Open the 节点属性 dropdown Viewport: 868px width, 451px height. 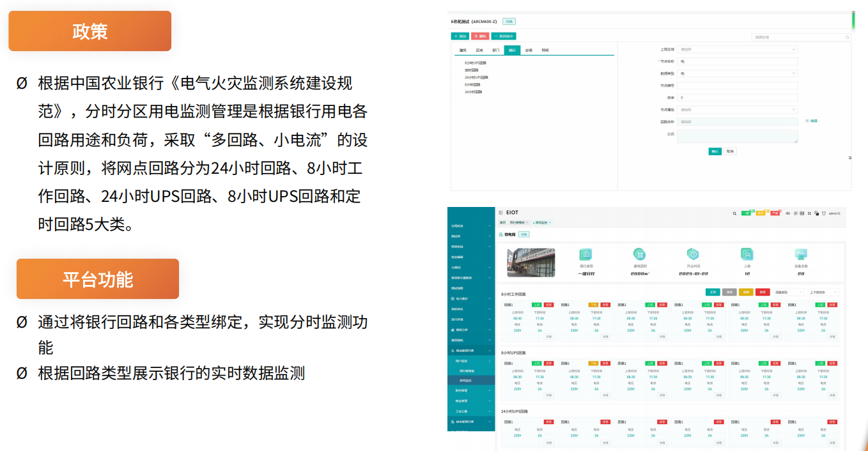pyautogui.click(x=738, y=110)
